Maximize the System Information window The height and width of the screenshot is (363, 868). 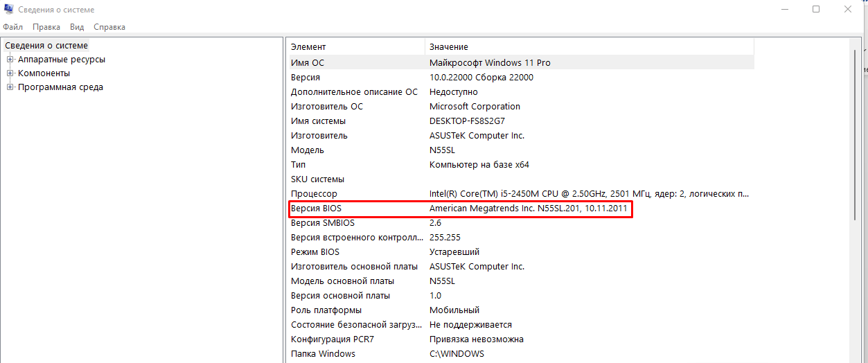816,10
